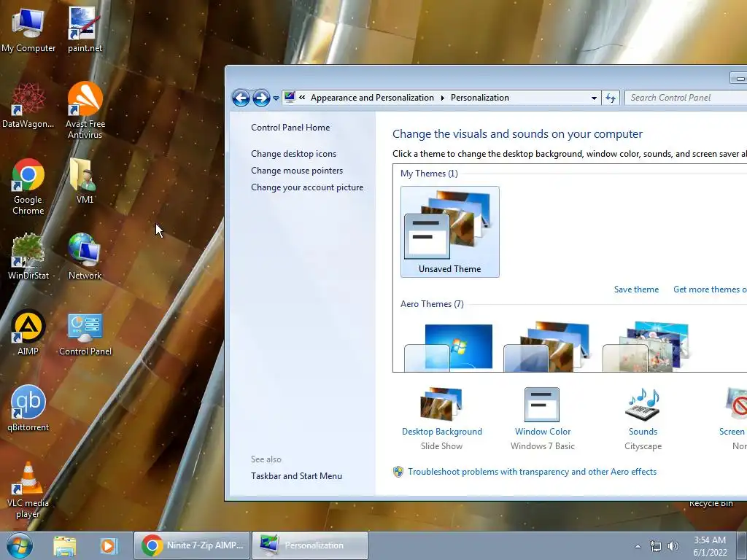The image size is (747, 560).
Task: Switch to Chrome Ninite taskbar button
Action: (x=192, y=545)
